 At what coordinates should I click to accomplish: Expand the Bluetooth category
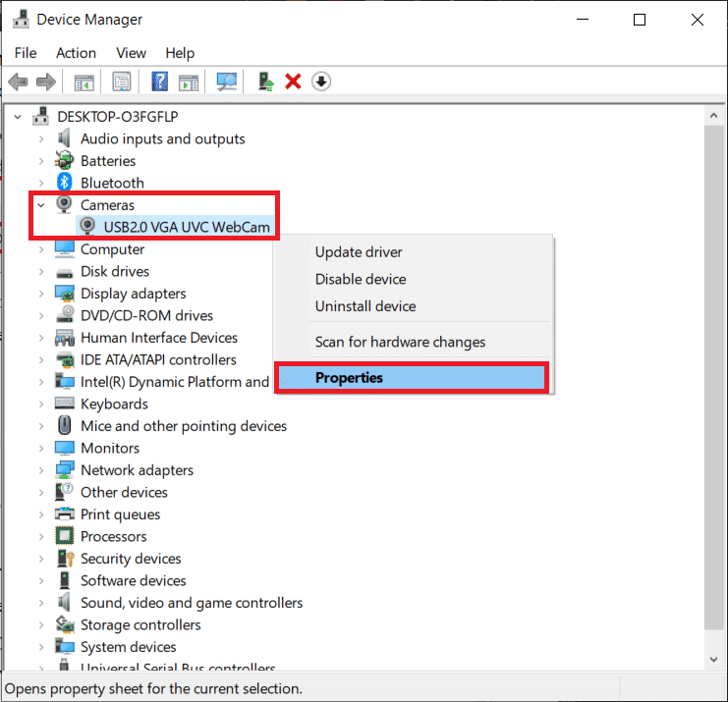pos(41,183)
